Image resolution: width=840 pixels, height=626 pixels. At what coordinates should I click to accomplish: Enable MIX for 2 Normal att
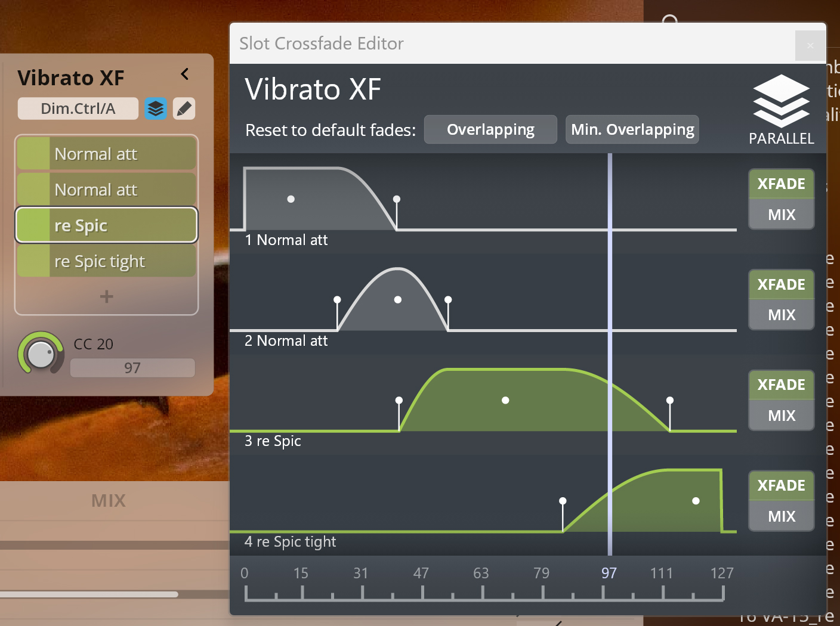coord(782,315)
